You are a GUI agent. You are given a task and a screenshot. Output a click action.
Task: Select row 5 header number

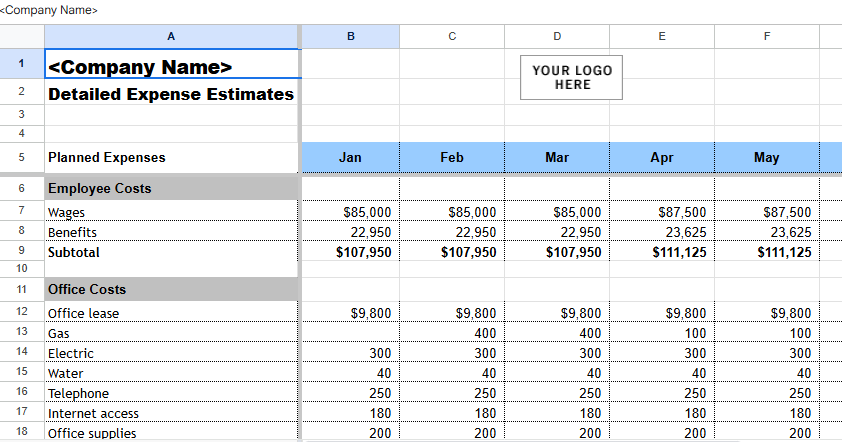(21, 158)
